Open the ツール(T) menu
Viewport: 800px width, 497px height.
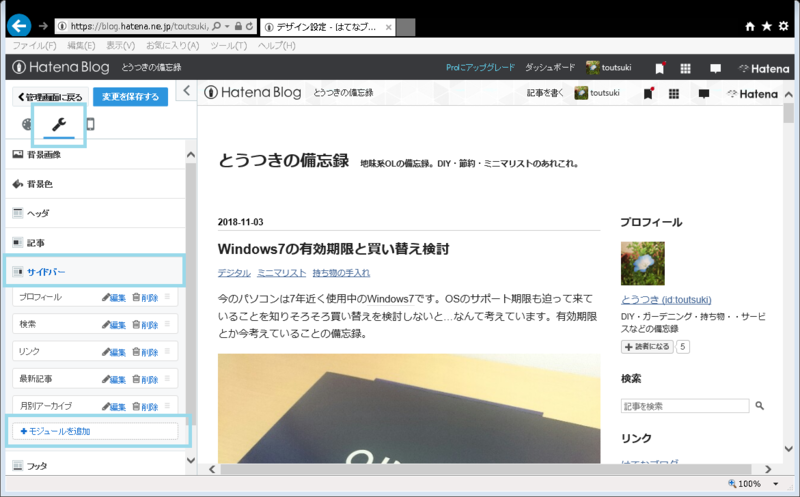pyautogui.click(x=229, y=45)
